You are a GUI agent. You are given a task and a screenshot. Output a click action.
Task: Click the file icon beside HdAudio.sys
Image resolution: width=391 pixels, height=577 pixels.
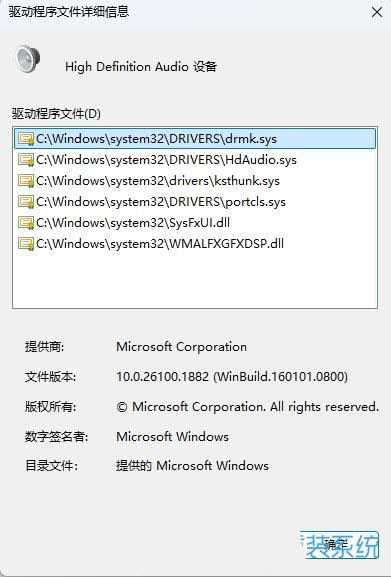tap(26, 160)
